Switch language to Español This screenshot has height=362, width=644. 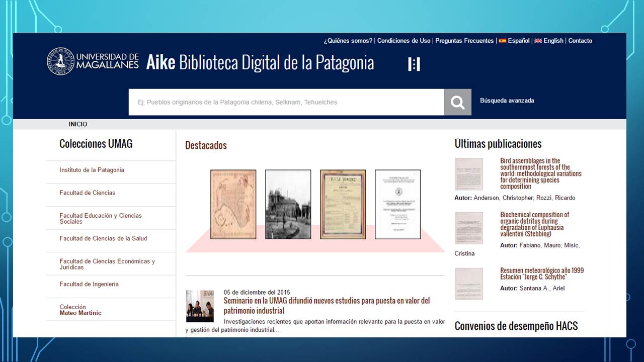(518, 41)
